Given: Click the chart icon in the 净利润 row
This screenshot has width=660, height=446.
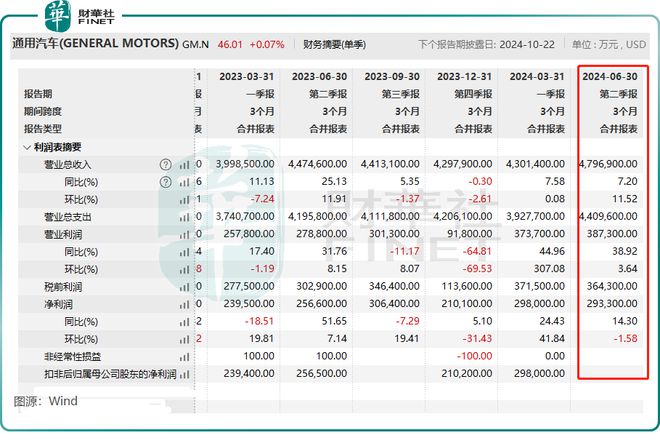Looking at the screenshot, I should (184, 305).
